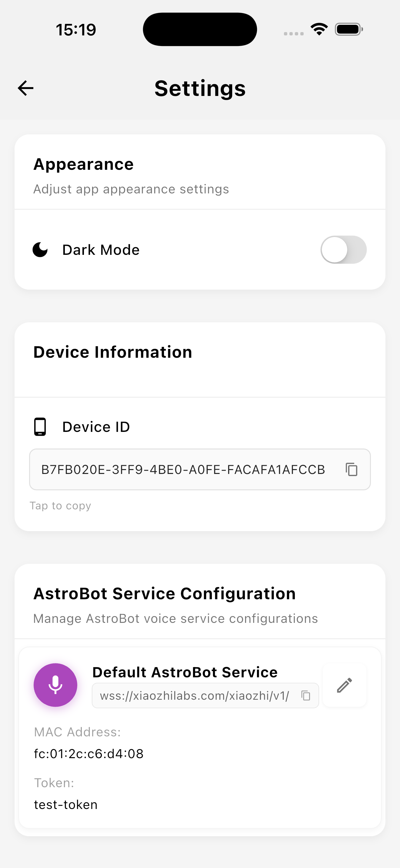
Task: Go back using the arrow icon
Action: pos(26,88)
